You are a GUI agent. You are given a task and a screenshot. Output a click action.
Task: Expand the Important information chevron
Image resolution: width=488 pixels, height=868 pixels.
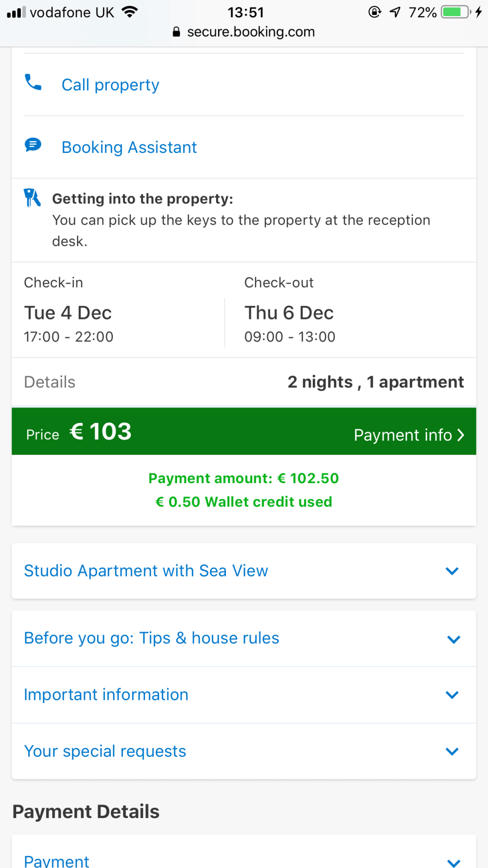click(x=452, y=695)
